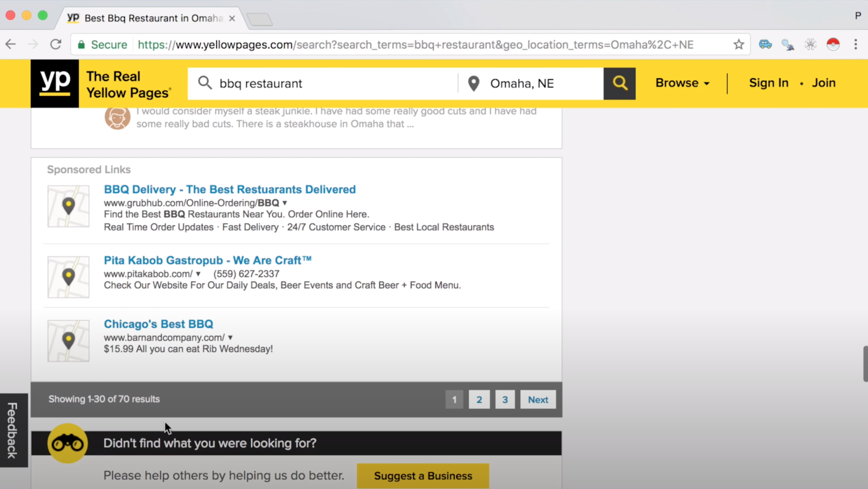Viewport: 868px width, 489px height.
Task: Open the Sign In link
Action: [769, 83]
